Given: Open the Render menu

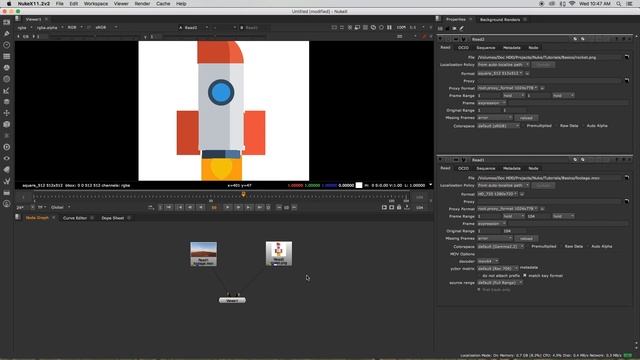Looking at the screenshot, I should pyautogui.click(x=142, y=4).
